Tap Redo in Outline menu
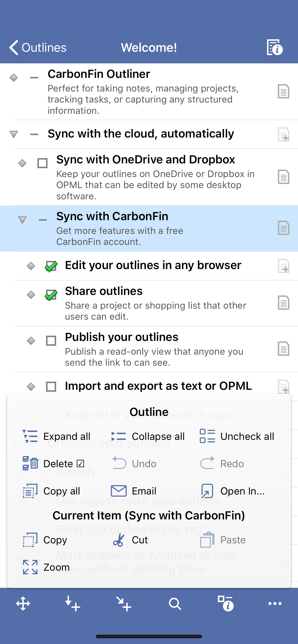Image resolution: width=298 pixels, height=644 pixels. (x=222, y=464)
